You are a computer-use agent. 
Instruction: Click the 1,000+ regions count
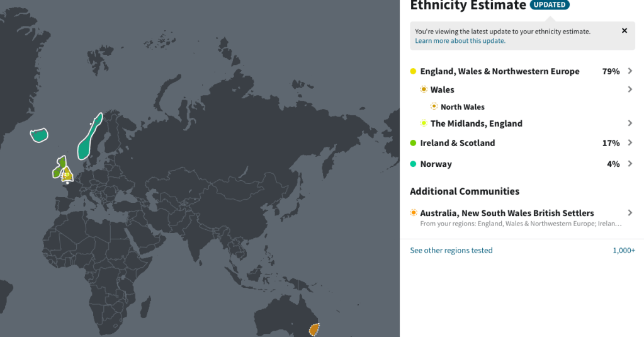point(623,250)
